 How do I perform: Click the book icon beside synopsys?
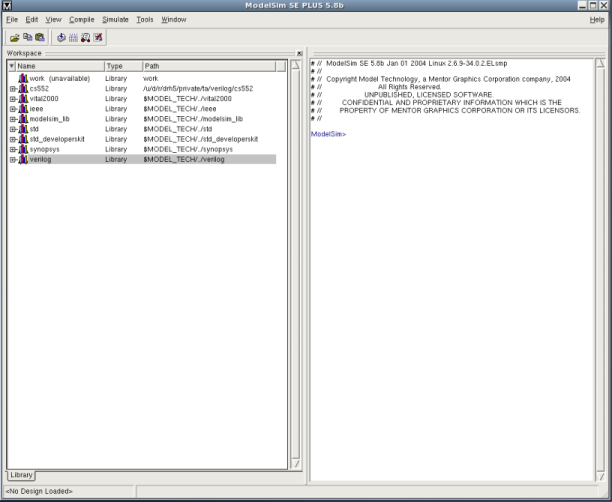23,150
